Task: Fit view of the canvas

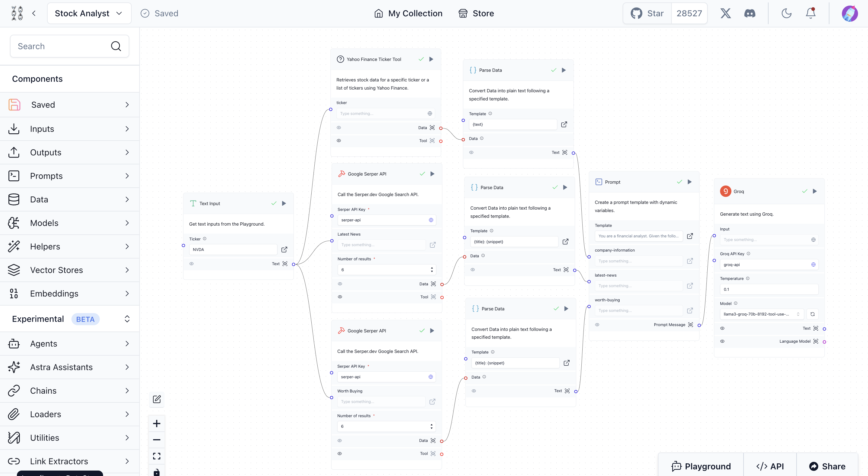Action: [x=157, y=456]
